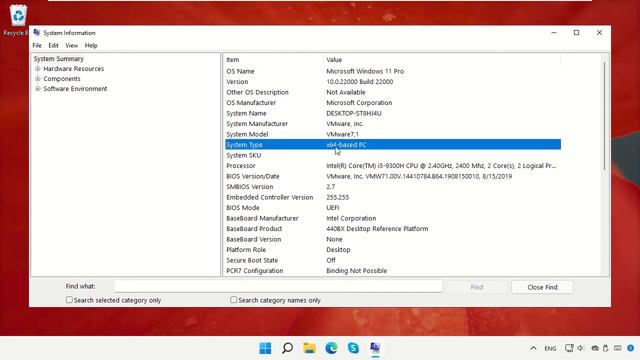
Task: Click the ENG language indicator
Action: 550,348
